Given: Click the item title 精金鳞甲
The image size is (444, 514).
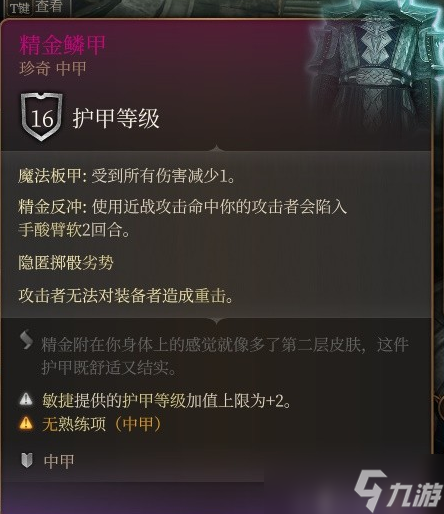Looking at the screenshot, I should pos(62,45).
